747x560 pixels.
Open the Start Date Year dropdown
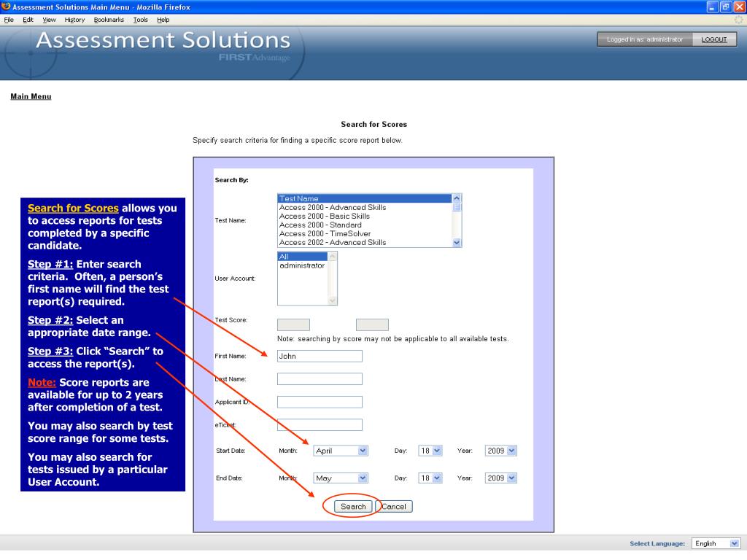click(x=500, y=451)
